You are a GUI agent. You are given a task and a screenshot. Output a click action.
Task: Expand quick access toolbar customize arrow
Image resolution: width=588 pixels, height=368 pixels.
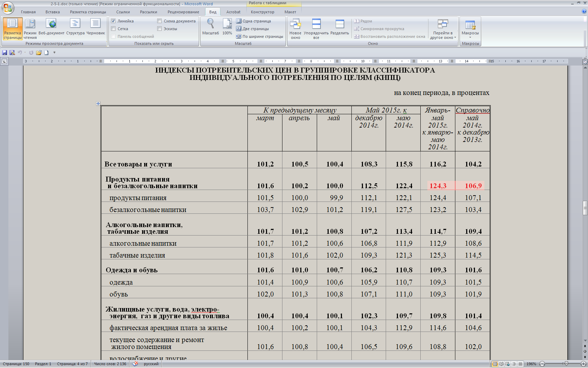[54, 53]
